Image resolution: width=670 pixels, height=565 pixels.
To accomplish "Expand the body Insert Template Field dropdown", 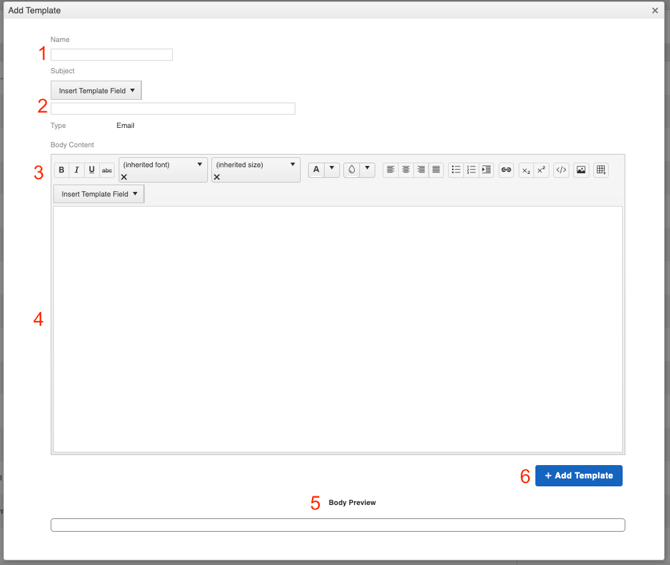I will [98, 194].
